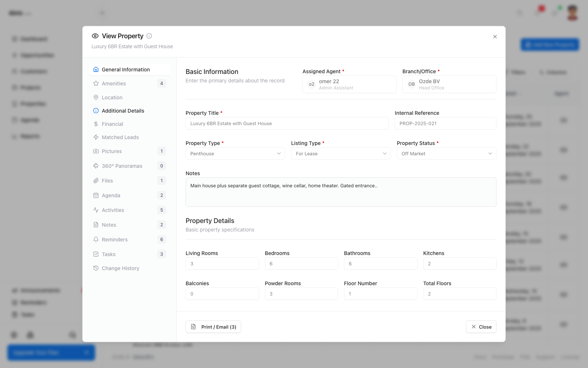Select the Branch/Office field
Screen dimensions: 588x368
click(x=449, y=84)
